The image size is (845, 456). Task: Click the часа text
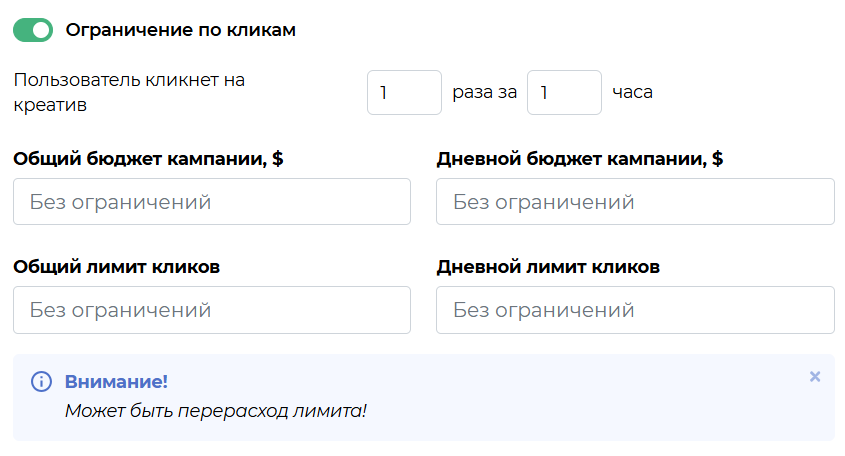point(632,92)
